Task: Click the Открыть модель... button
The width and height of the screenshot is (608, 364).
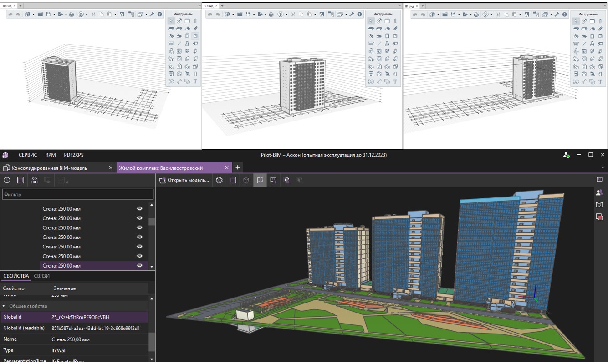Action: [184, 180]
